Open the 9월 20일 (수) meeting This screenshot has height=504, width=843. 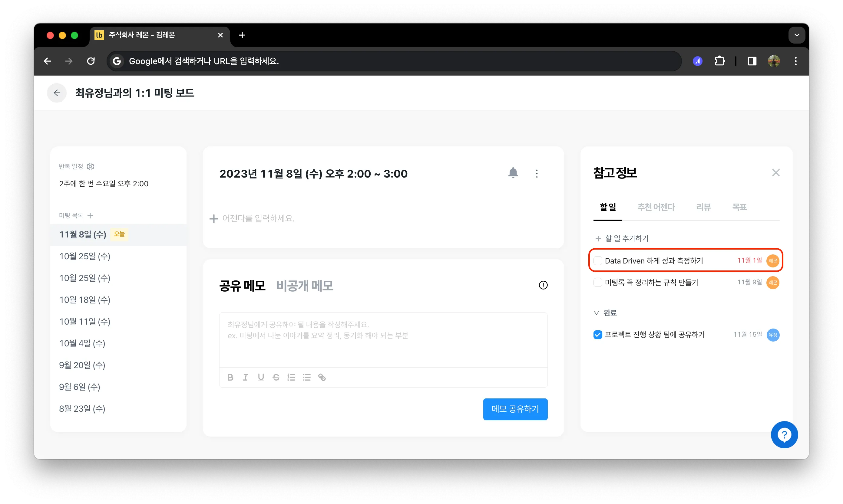tap(118, 365)
